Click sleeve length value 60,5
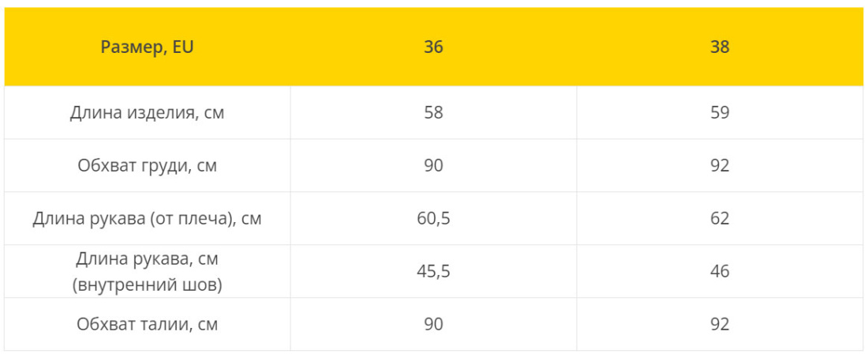 click(x=433, y=219)
